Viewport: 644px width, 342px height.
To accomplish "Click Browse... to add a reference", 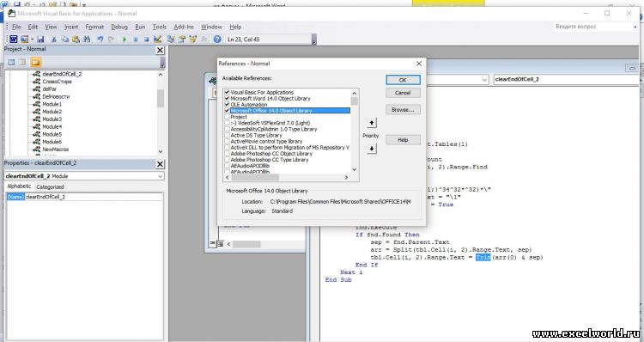I will pos(403,110).
